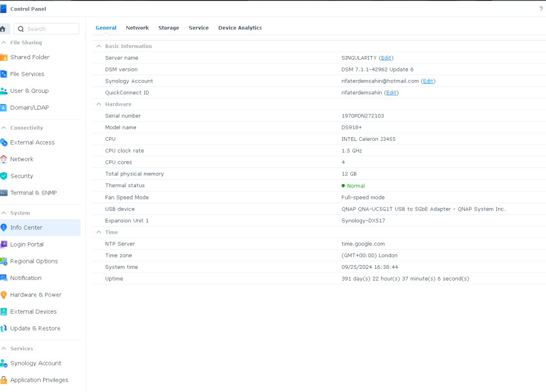
Task: Collapse the Hardware group
Action: (99, 104)
